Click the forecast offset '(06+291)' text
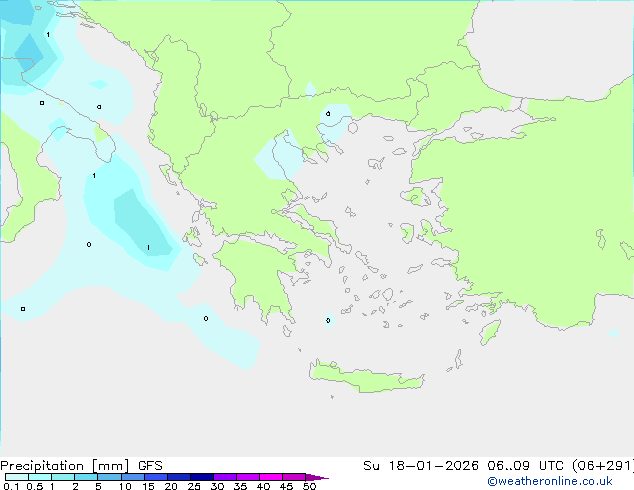The width and height of the screenshot is (634, 490). click(x=605, y=466)
